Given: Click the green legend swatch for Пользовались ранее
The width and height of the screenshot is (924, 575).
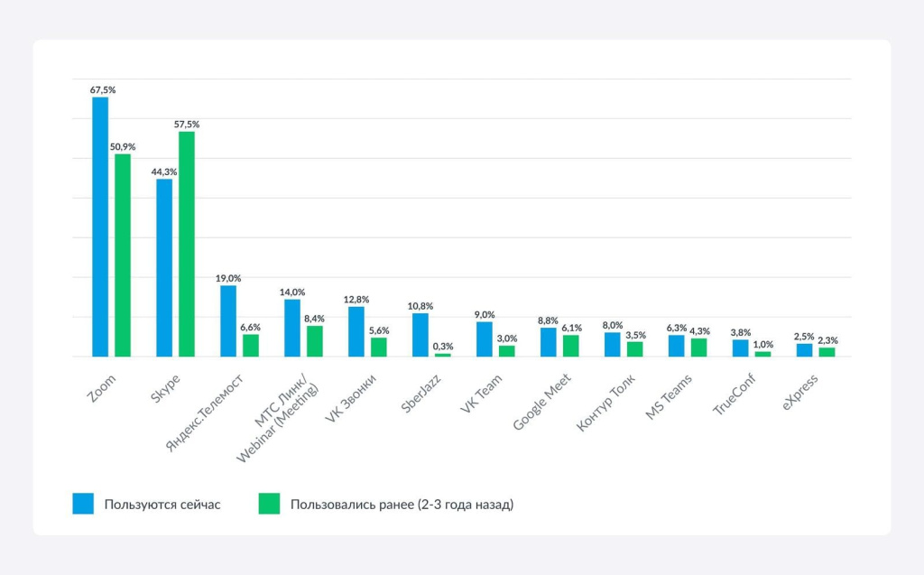Looking at the screenshot, I should coord(269,504).
